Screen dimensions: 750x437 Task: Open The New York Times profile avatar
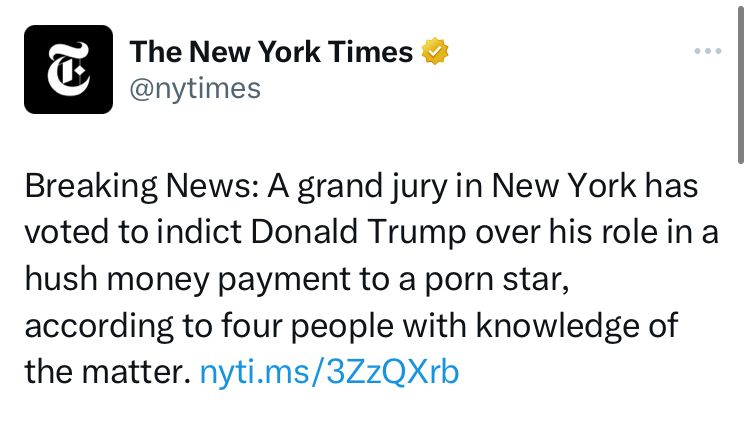[x=68, y=69]
